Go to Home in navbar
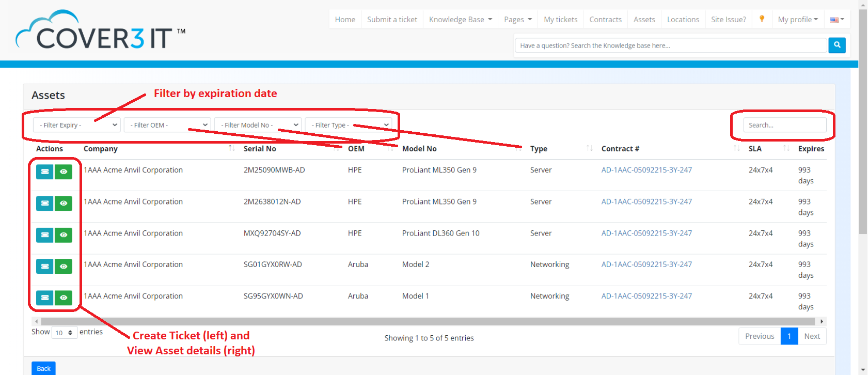This screenshot has height=375, width=868. point(345,20)
